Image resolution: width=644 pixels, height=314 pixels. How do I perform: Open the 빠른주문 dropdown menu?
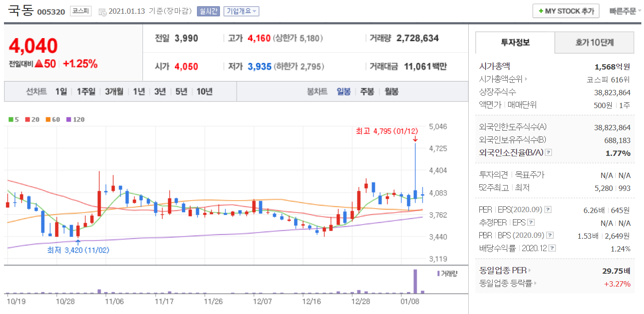[625, 11]
